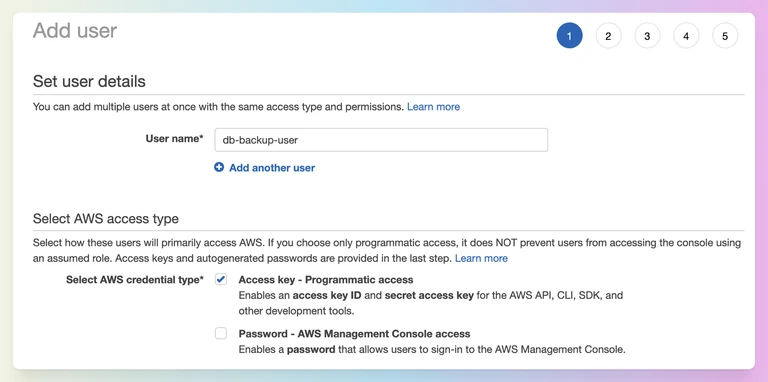Screen dimensions: 768x382
Task: Click the access key ID description text
Action: click(431, 303)
